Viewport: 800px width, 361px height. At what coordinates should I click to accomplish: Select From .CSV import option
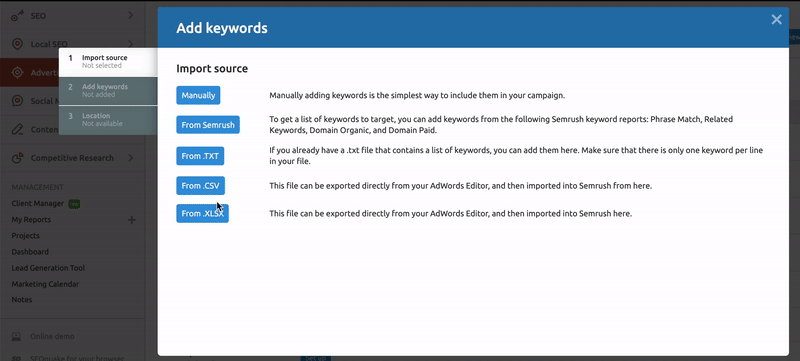(x=201, y=186)
